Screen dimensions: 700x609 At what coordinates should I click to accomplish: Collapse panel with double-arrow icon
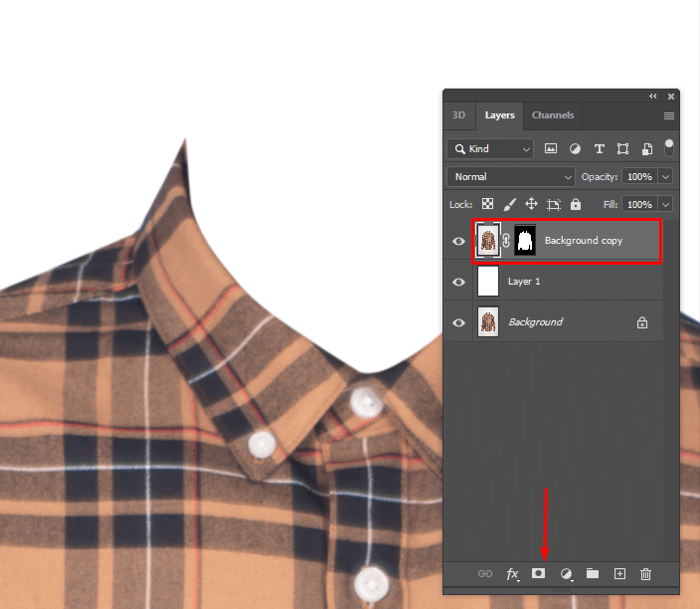(653, 97)
